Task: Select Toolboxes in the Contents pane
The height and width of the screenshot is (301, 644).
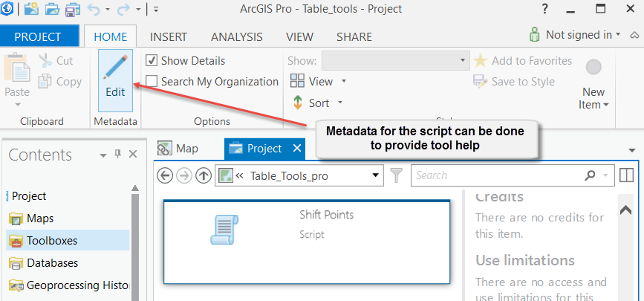Action: pos(68,241)
